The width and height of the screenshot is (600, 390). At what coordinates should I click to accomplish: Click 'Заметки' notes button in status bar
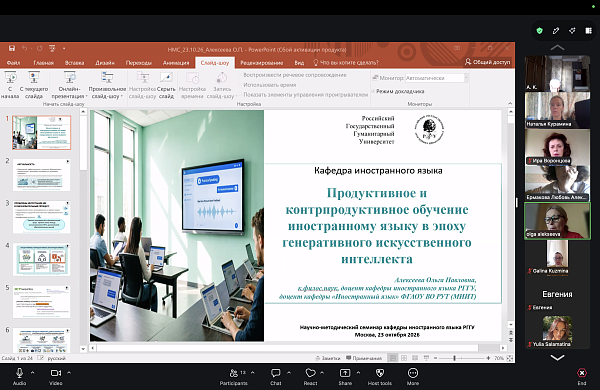tap(328, 358)
